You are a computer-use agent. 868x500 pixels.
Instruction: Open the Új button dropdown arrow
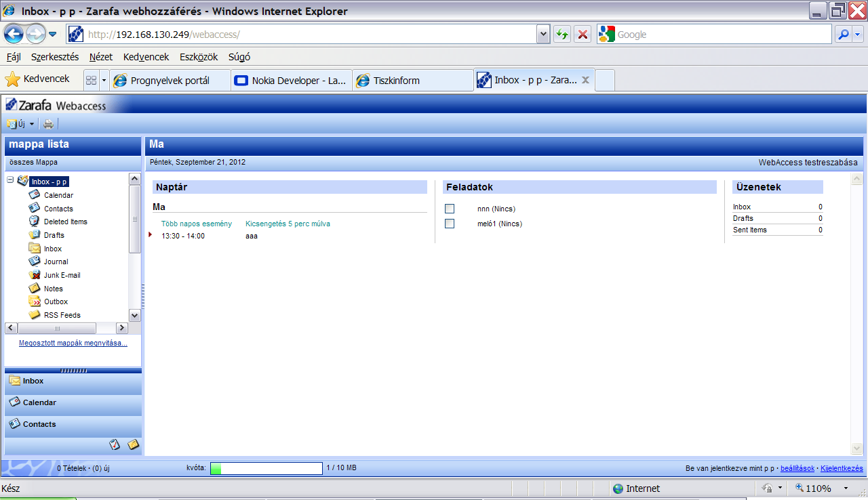point(32,124)
